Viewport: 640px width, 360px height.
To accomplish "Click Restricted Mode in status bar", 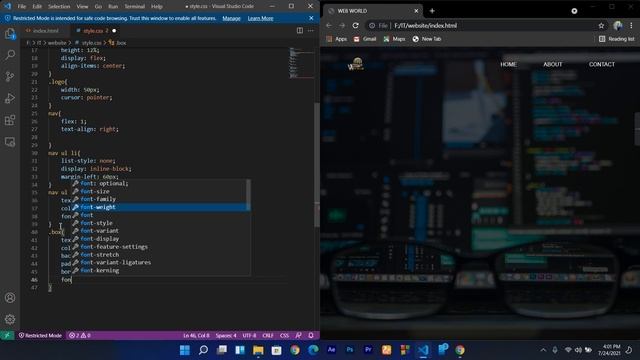I will click(40, 335).
